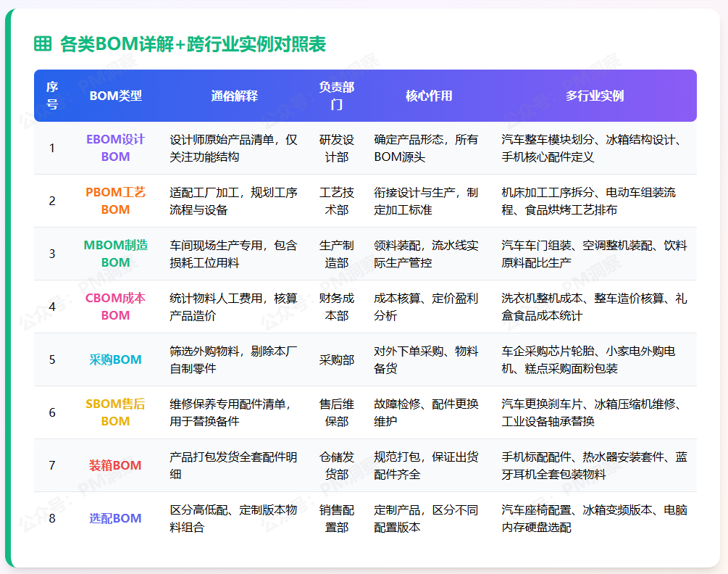Click the SBOM售后BOM type cell

[x=116, y=413]
